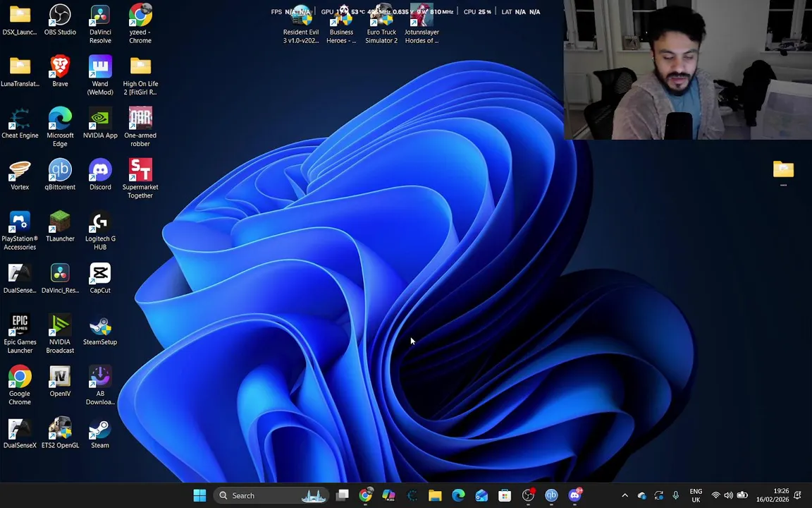Screen dimensions: 812x508
Task: Open ENG UK language switcher
Action: coord(696,495)
